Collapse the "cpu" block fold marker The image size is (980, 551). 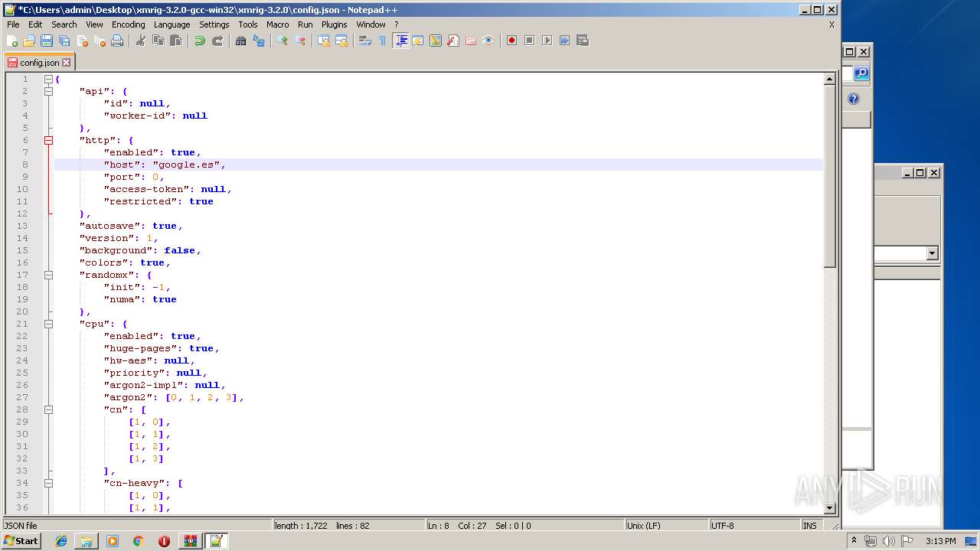coord(48,324)
